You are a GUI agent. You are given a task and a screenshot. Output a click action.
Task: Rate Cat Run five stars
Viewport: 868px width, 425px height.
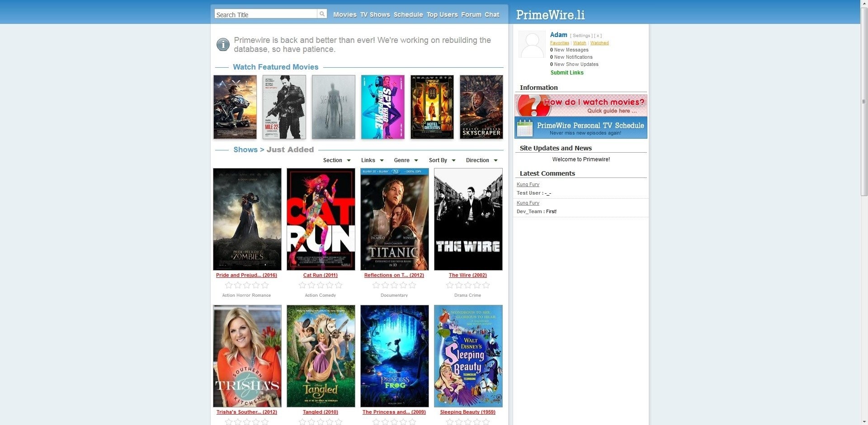[339, 285]
